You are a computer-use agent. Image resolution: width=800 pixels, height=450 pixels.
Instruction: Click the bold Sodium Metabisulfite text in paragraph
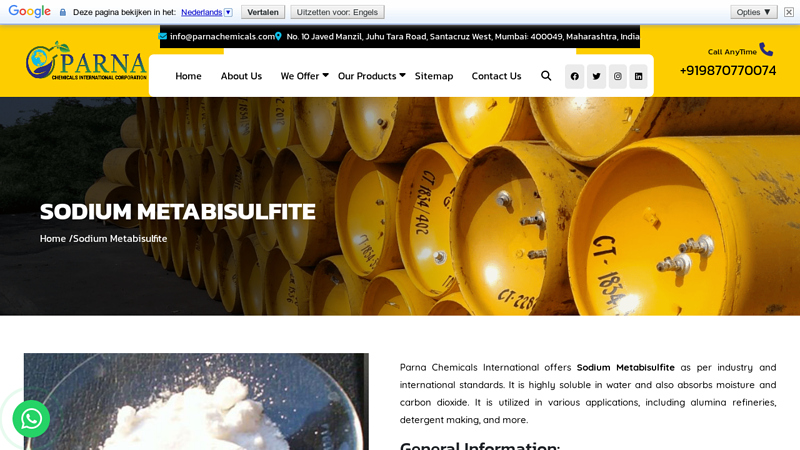click(626, 367)
